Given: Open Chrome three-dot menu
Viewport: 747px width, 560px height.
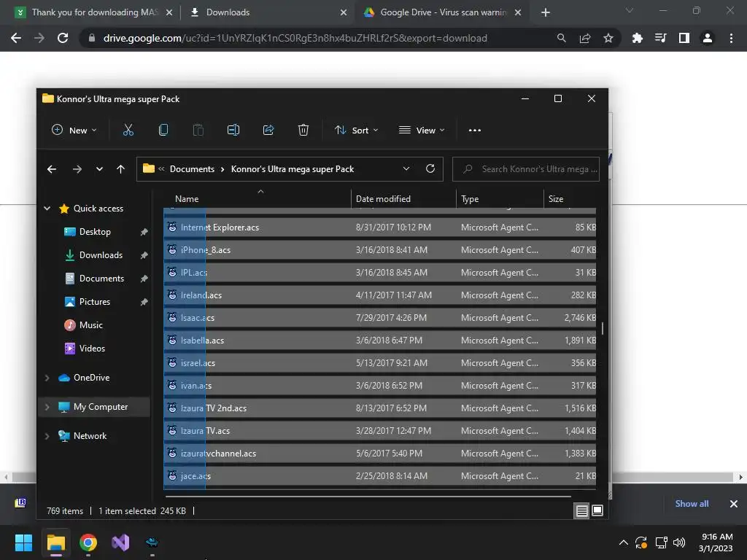Looking at the screenshot, I should [x=731, y=38].
